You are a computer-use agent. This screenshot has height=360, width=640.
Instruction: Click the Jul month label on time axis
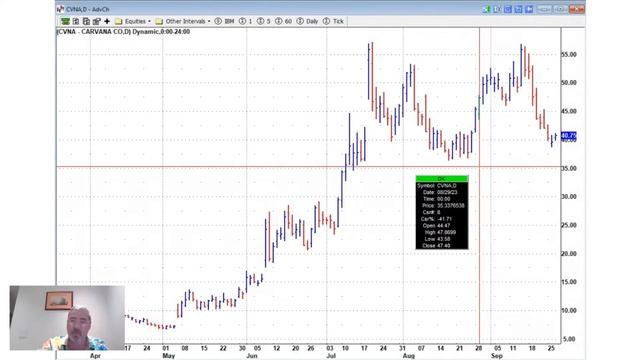[331, 356]
